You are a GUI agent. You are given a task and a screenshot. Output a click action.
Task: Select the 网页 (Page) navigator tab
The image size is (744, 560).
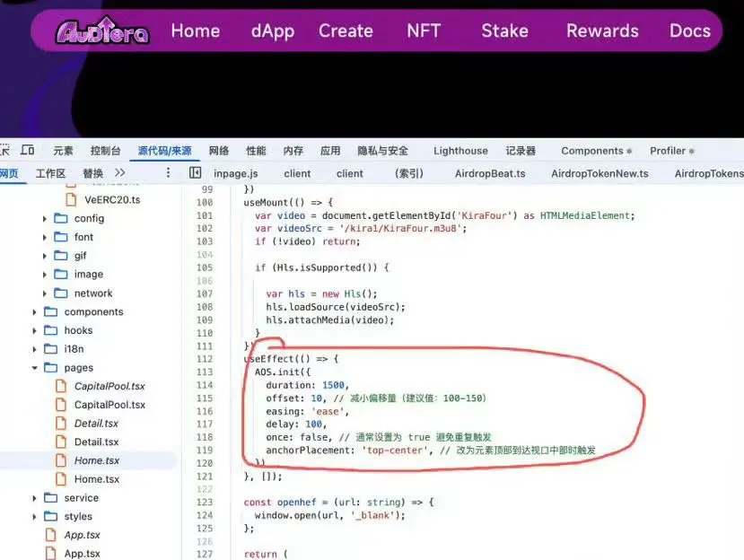pyautogui.click(x=9, y=173)
